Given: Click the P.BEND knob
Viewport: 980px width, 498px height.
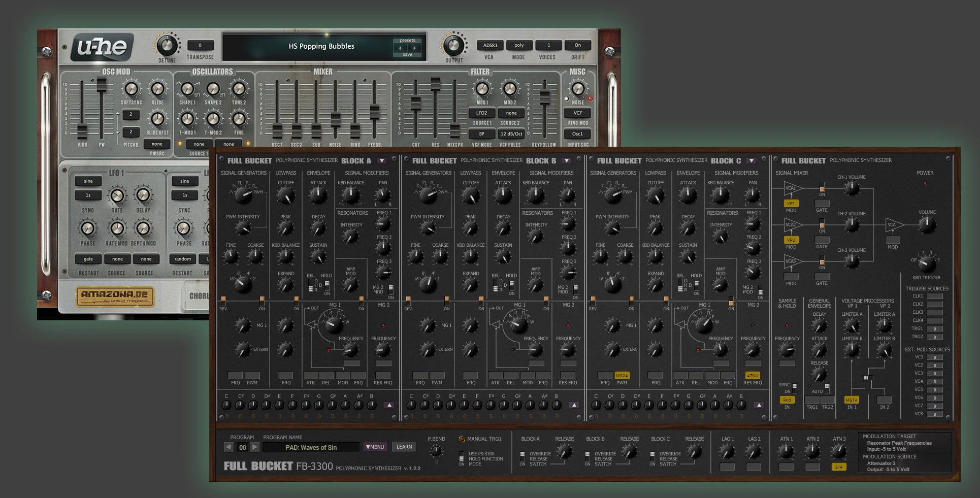Looking at the screenshot, I should [x=436, y=451].
